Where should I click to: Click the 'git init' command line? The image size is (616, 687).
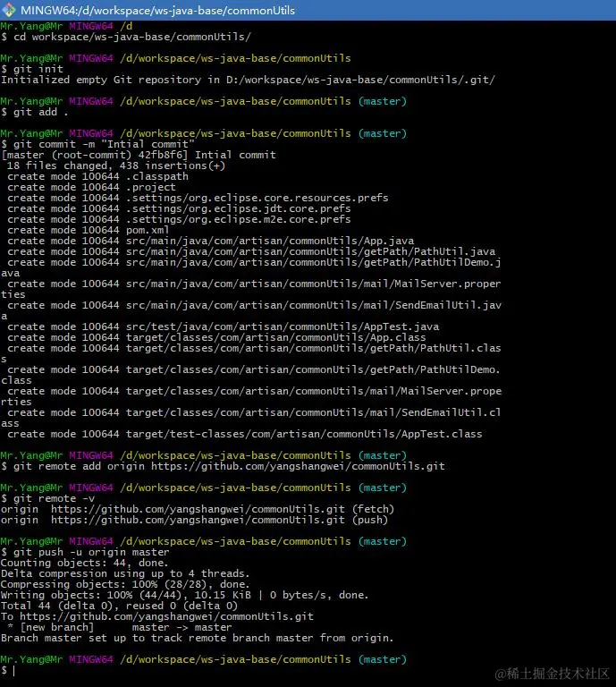[x=32, y=69]
